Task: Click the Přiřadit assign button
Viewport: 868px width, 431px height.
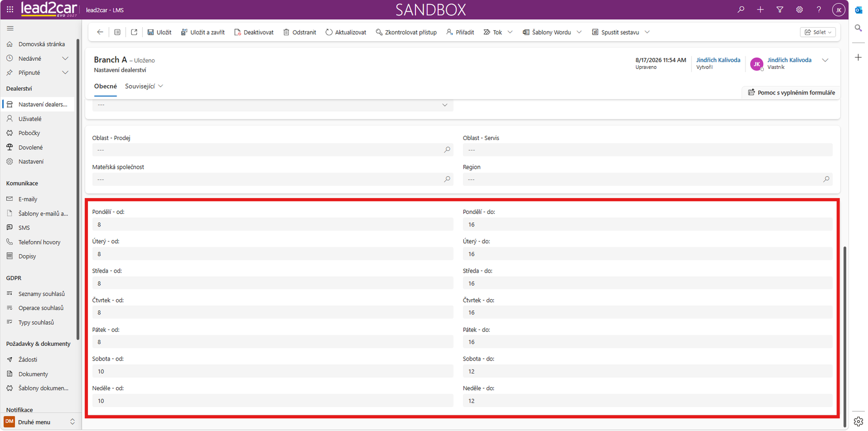Action: [460, 32]
